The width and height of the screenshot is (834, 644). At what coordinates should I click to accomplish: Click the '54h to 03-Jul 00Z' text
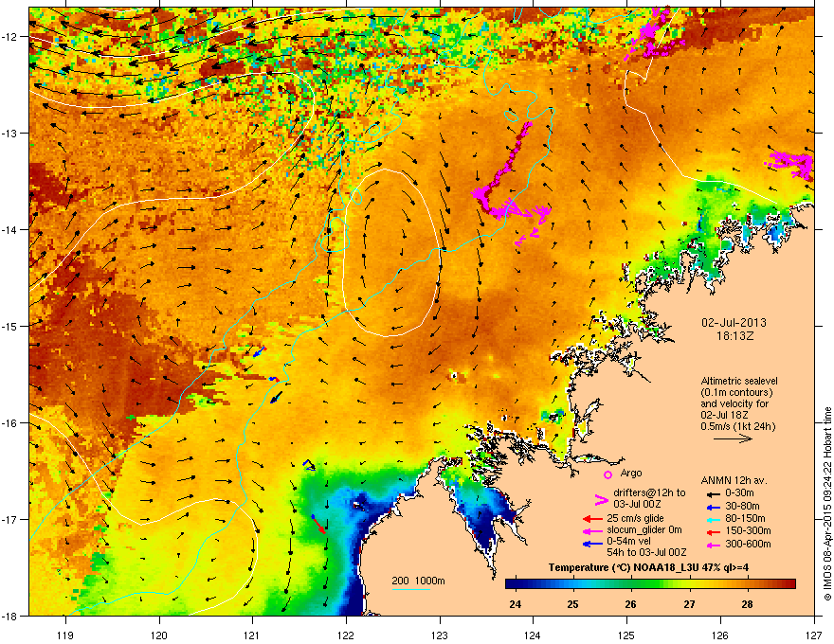point(646,552)
